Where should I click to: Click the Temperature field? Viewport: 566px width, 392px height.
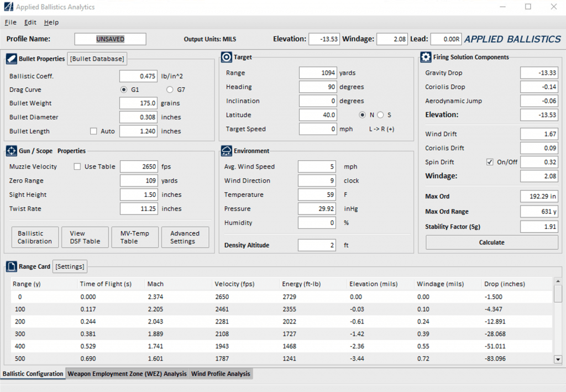pyautogui.click(x=317, y=195)
